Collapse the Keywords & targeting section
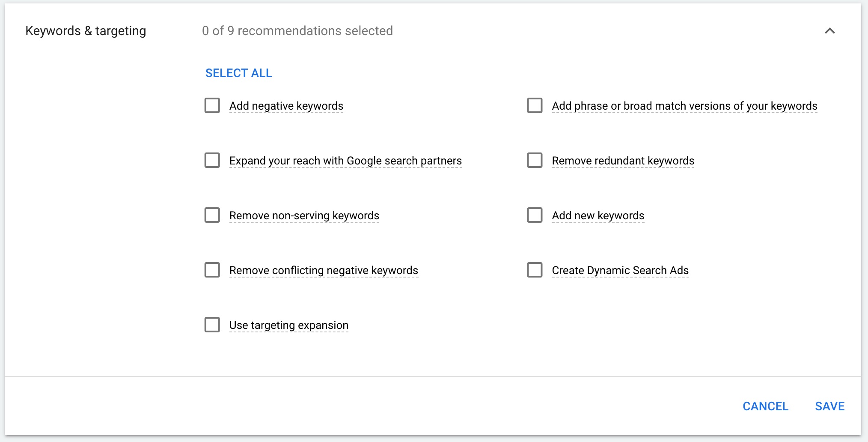The height and width of the screenshot is (442, 868). [x=829, y=31]
